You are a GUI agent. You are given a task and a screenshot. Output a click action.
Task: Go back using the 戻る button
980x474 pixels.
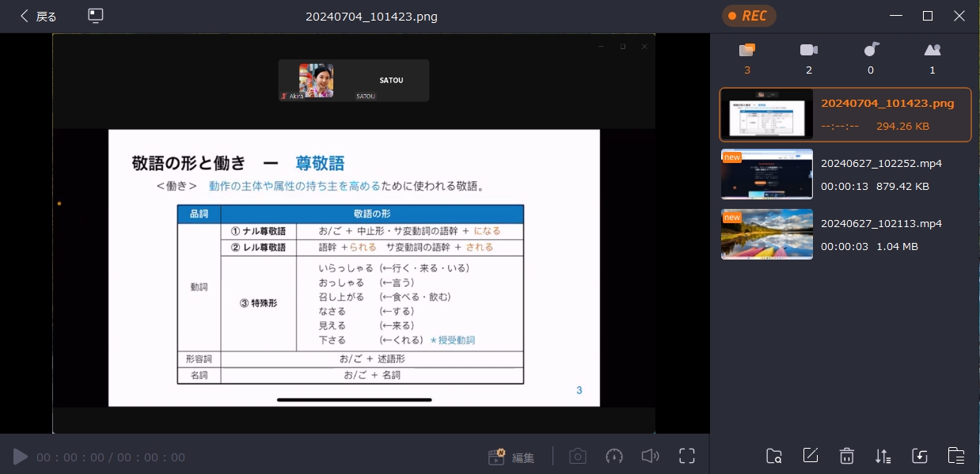coord(38,16)
